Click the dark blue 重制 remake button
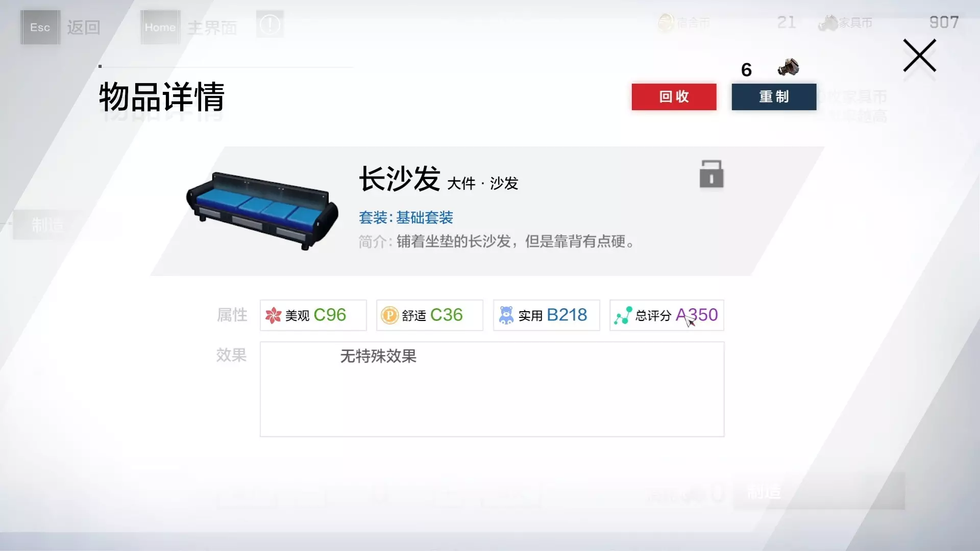The image size is (980, 551). click(774, 97)
